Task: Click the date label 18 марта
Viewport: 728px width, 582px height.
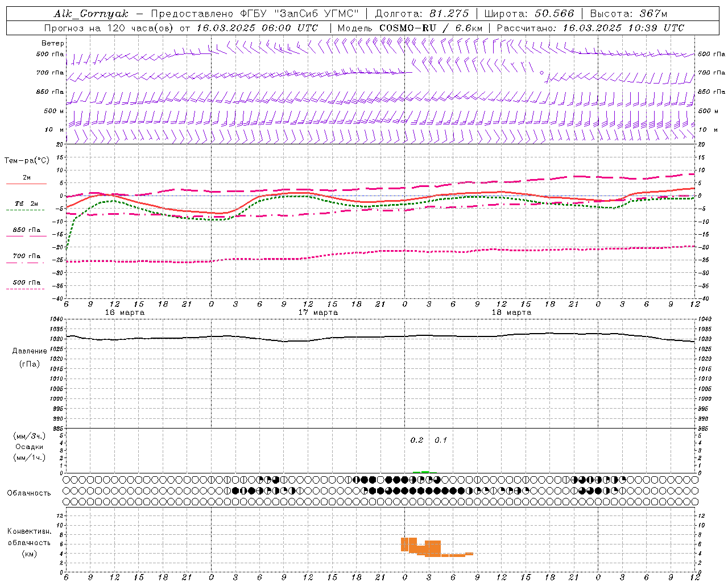Action: coord(511,313)
